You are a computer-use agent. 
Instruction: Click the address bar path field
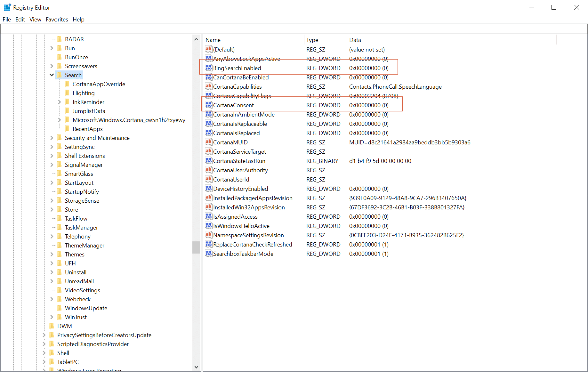coord(294,29)
